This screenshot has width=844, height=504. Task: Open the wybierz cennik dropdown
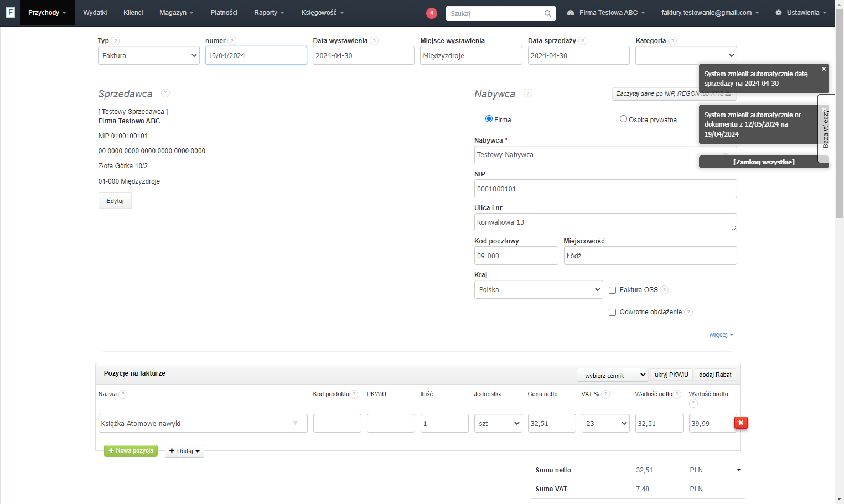coord(613,375)
